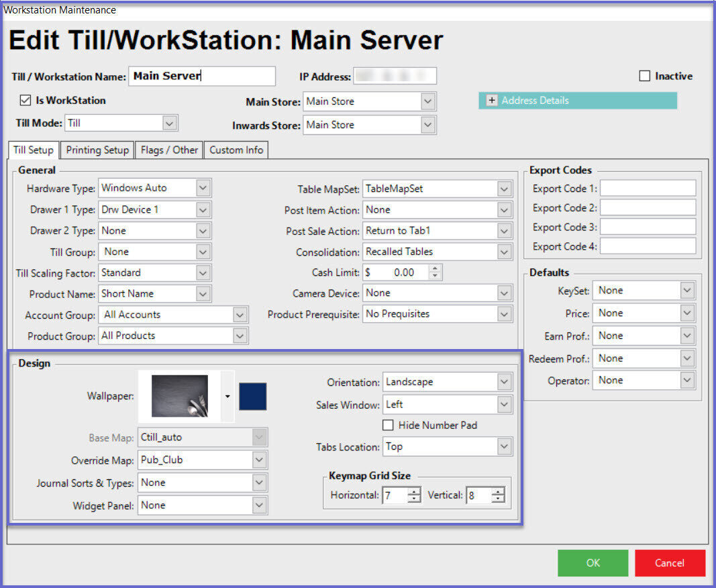The width and height of the screenshot is (716, 588).
Task: Toggle the Inactive checkbox
Action: click(645, 77)
